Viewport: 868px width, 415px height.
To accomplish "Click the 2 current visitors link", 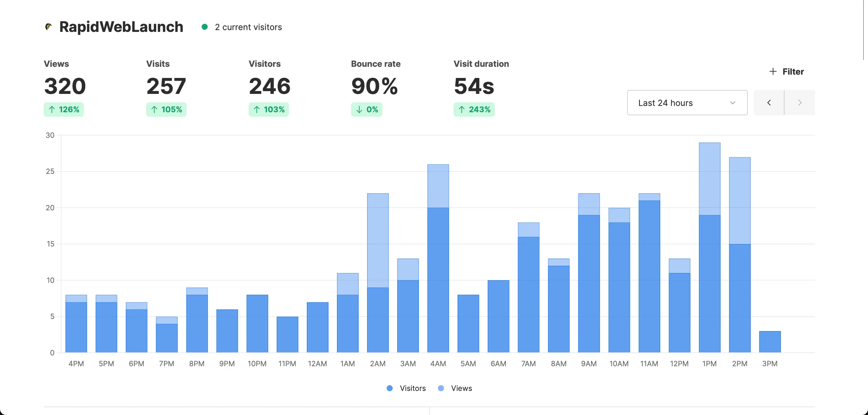I will tap(248, 27).
